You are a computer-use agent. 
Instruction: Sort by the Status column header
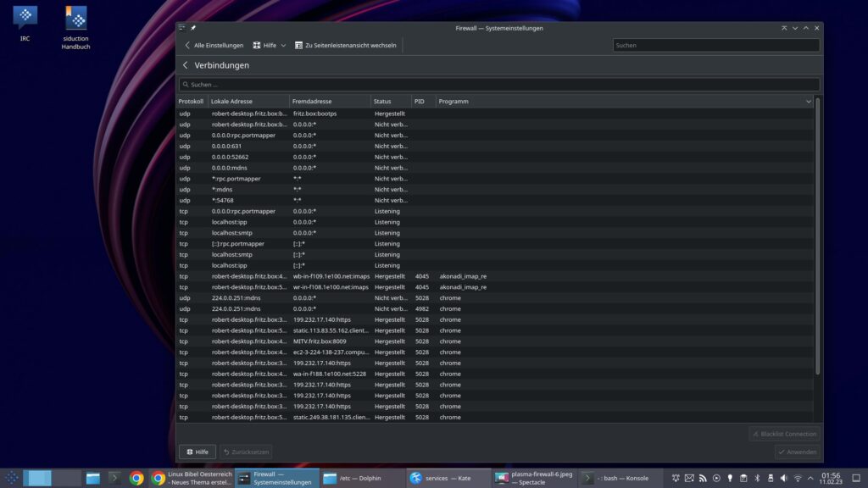[x=391, y=102]
